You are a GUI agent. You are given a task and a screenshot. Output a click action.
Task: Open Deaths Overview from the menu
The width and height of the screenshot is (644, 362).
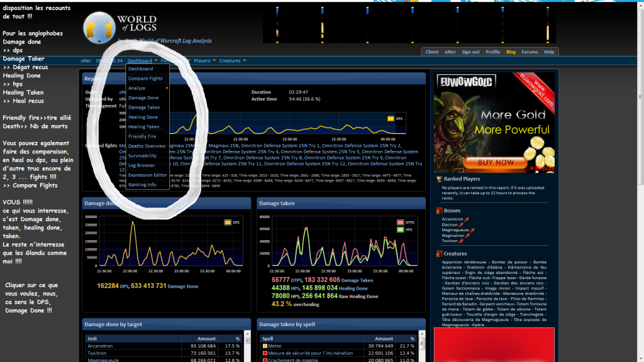(x=147, y=146)
